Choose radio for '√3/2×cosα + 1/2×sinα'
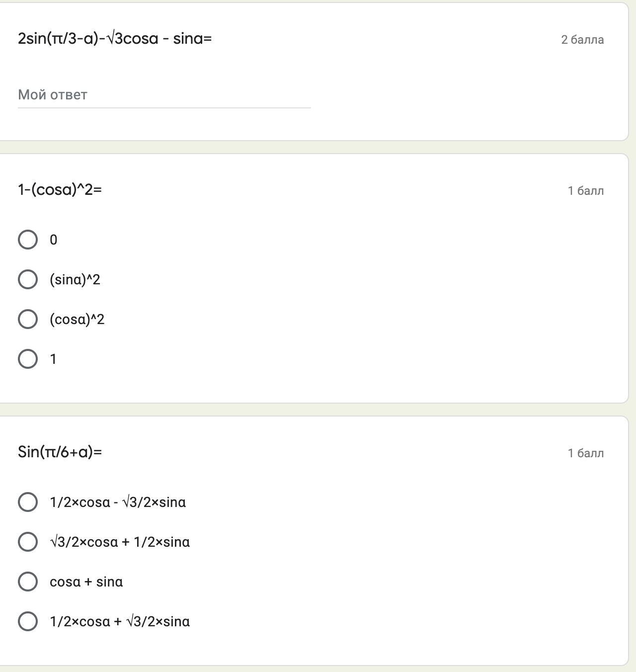Image resolution: width=636 pixels, height=672 pixels. [x=28, y=542]
